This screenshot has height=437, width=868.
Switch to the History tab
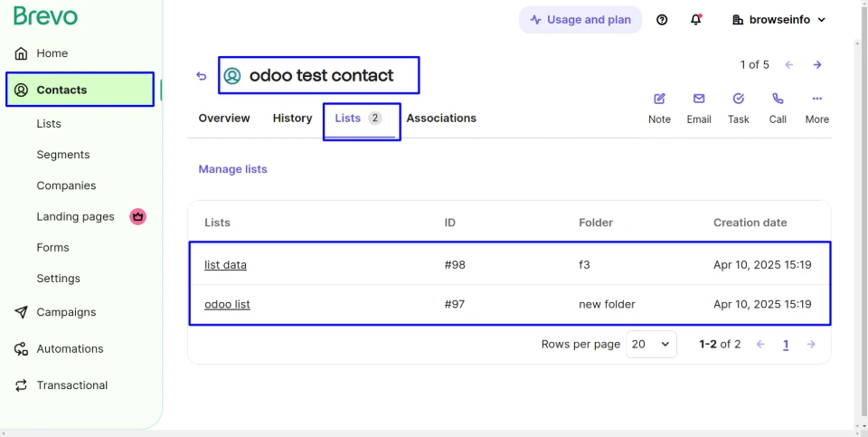[x=292, y=119]
